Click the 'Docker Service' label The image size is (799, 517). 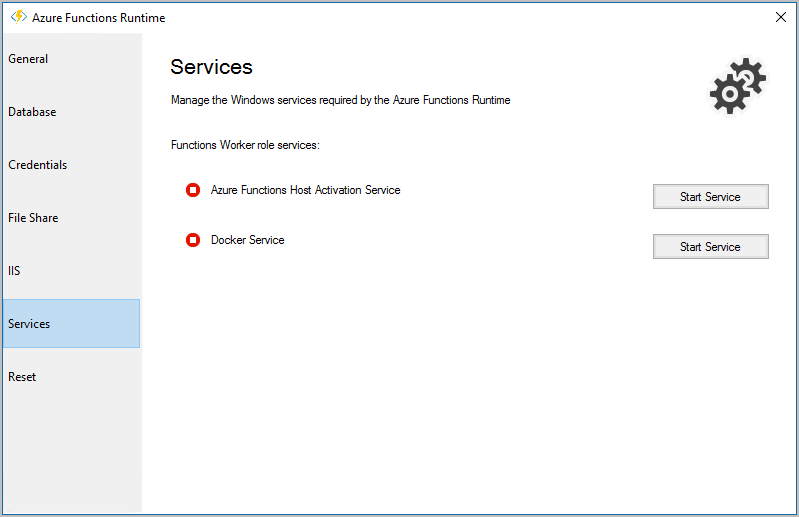[x=248, y=240]
